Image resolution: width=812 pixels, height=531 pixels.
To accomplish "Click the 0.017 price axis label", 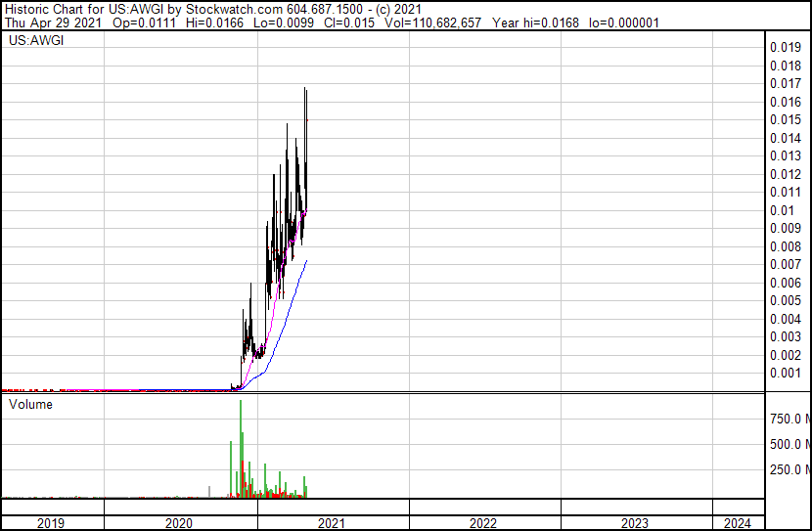I will (x=786, y=83).
